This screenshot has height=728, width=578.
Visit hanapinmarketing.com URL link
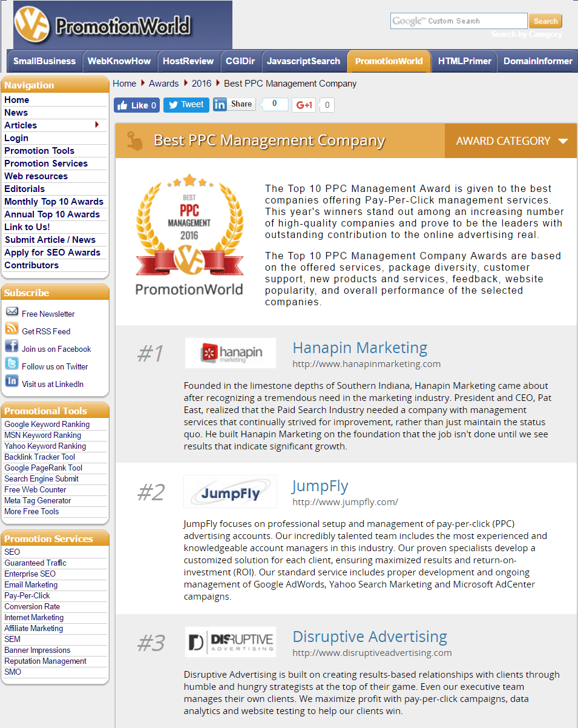[367, 364]
